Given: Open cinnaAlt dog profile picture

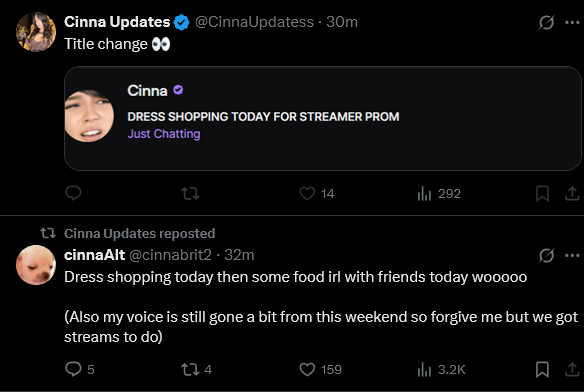Looking at the screenshot, I should [36, 265].
